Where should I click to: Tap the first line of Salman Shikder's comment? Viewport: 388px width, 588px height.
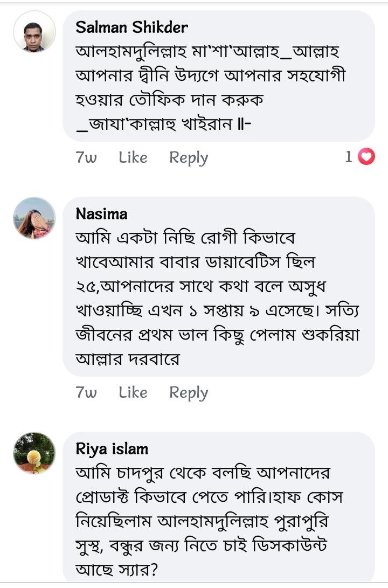tap(207, 53)
